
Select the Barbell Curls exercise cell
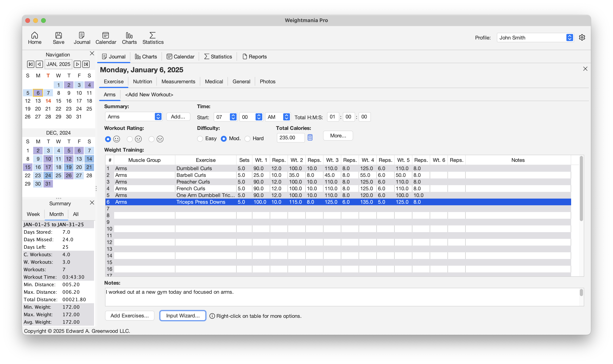tap(205, 175)
